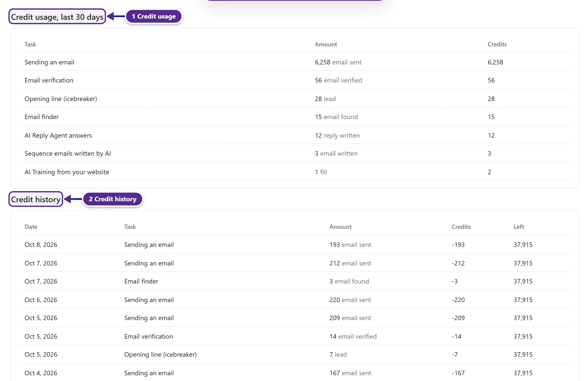Click the 'Credit usage, last 30 days' heading

point(57,17)
